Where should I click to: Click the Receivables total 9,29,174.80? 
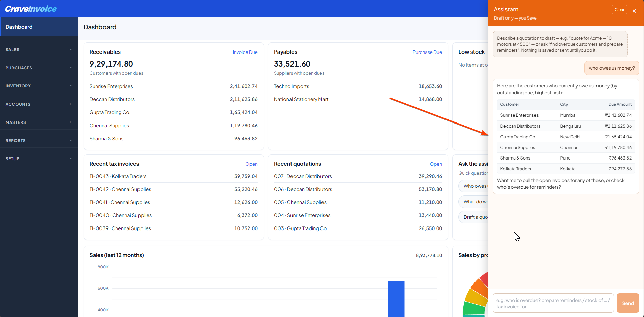point(111,64)
